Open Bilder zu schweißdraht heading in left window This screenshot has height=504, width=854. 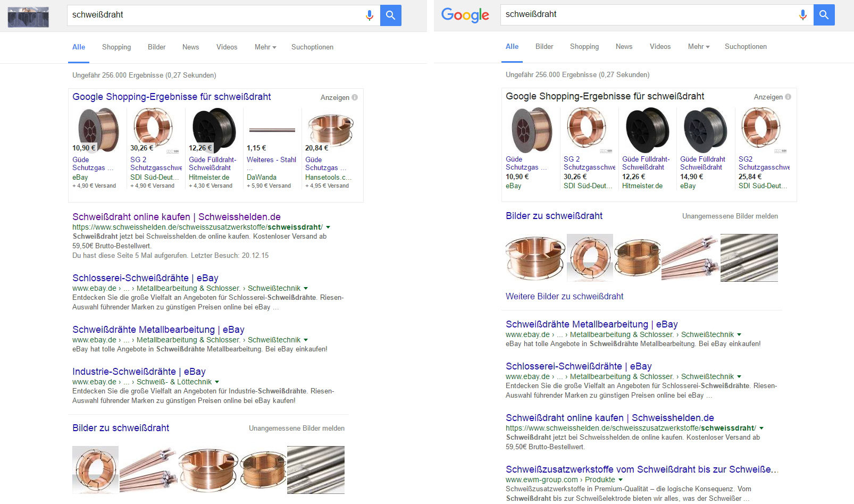point(121,428)
